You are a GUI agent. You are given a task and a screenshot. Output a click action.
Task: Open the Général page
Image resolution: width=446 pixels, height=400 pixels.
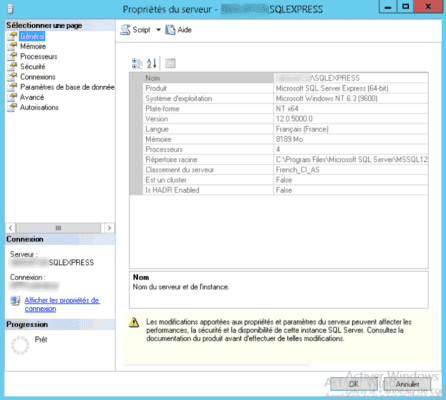coord(32,36)
